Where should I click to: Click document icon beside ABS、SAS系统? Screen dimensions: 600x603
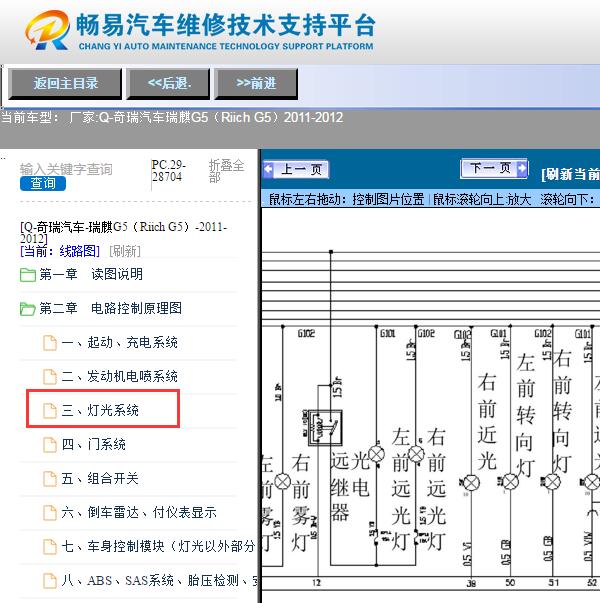click(x=50, y=580)
